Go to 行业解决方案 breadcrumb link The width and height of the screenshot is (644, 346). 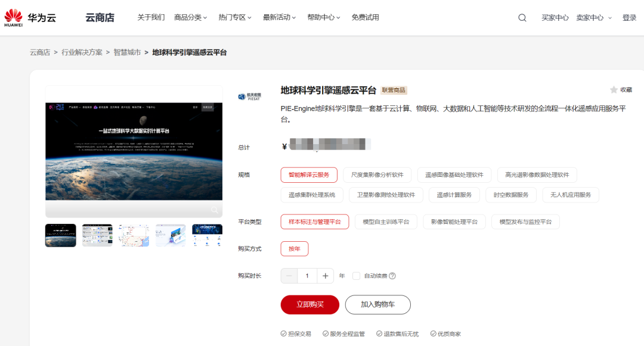click(82, 52)
